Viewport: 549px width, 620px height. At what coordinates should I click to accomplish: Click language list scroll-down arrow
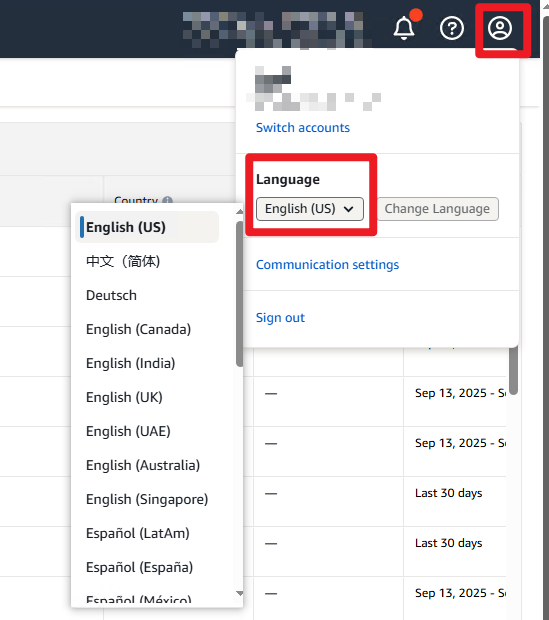(239, 593)
